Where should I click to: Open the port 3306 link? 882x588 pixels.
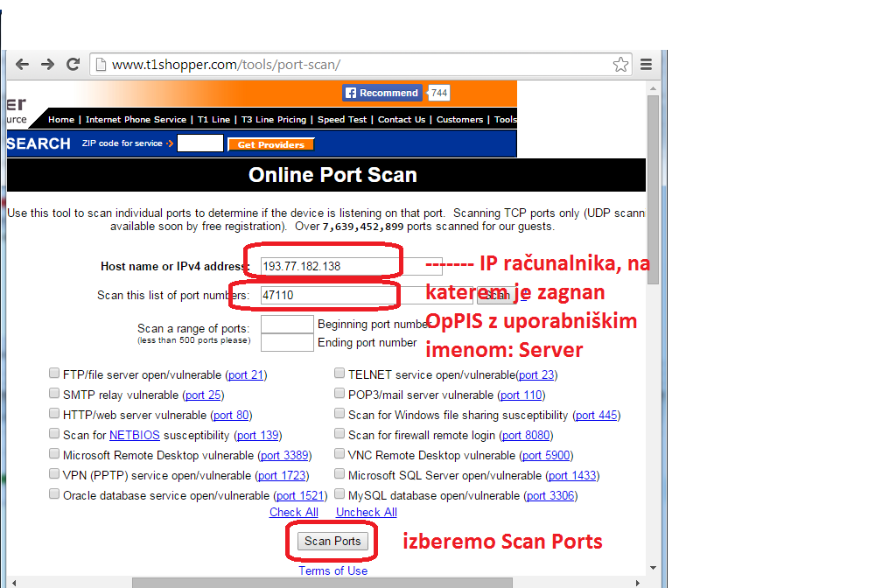550,496
